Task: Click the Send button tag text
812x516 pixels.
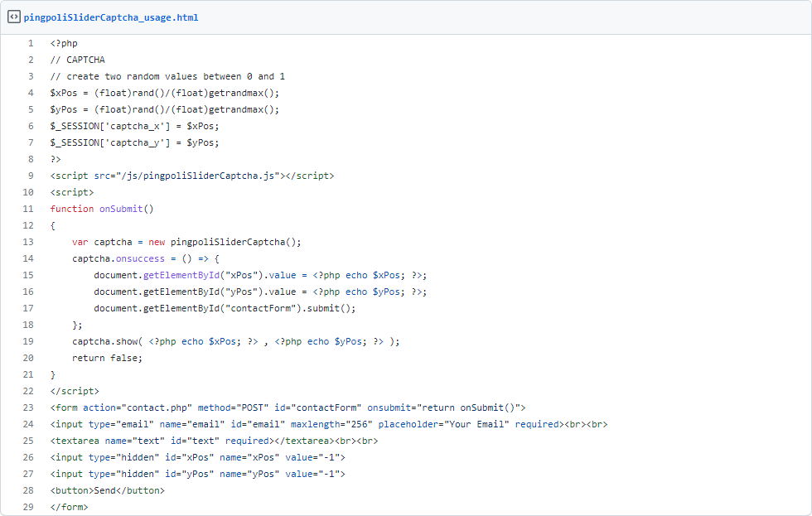Action: 107,490
